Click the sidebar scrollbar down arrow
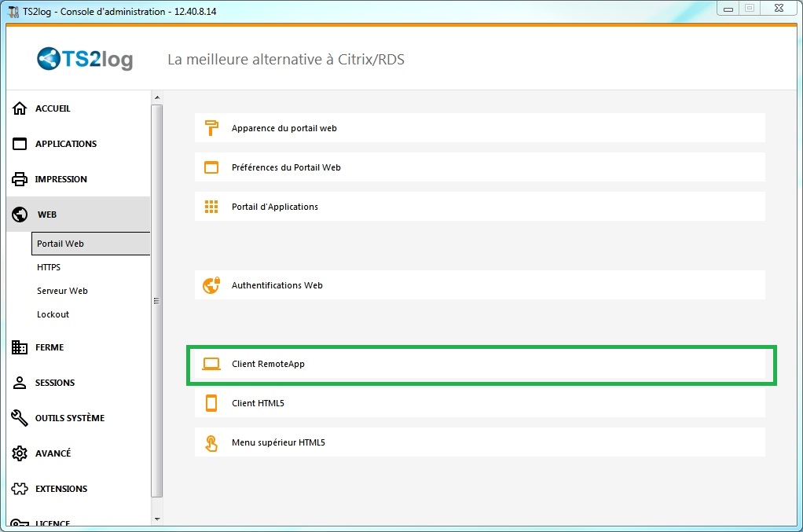Viewport: 803px width, 532px height. coord(157,519)
